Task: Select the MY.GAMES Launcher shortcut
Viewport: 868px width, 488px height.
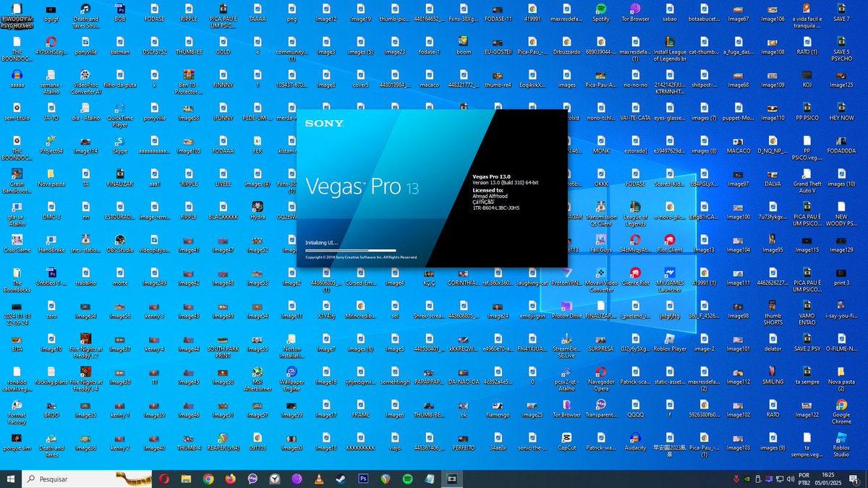Action: click(670, 280)
